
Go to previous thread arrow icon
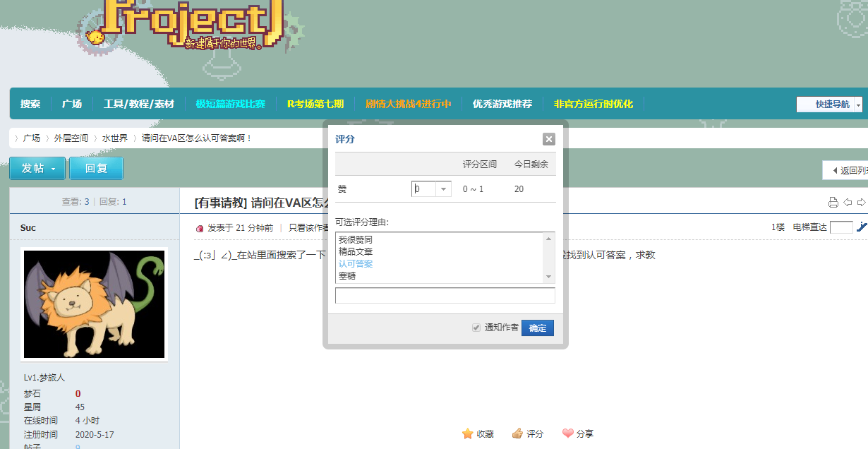(848, 203)
